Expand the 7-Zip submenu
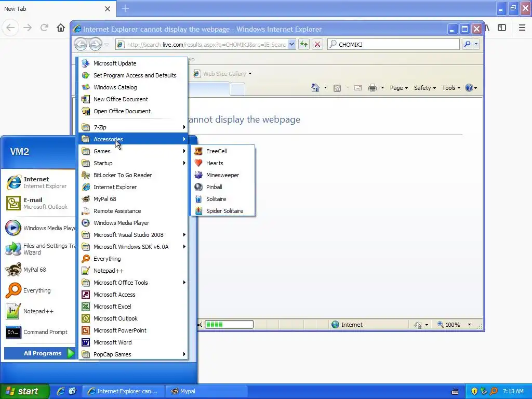532x399 pixels. (x=133, y=127)
